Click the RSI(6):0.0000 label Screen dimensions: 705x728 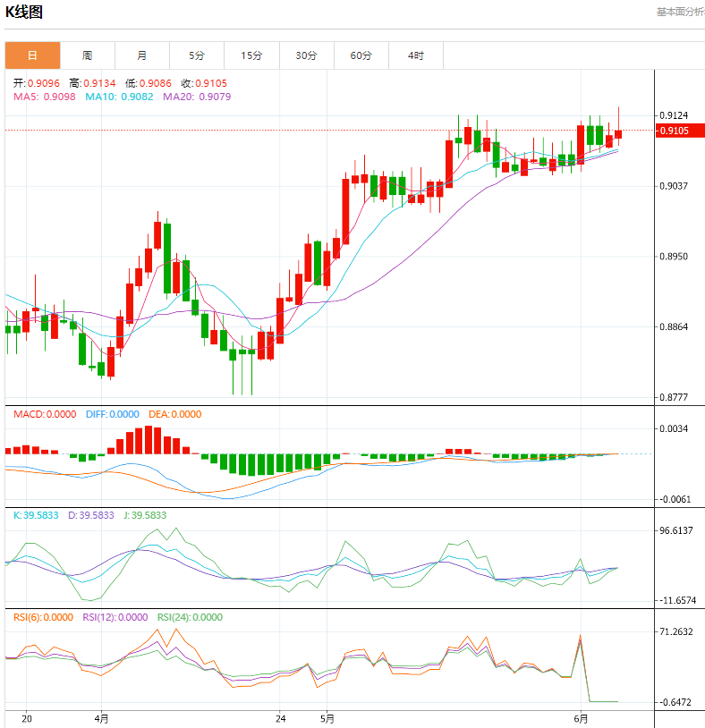pos(43,617)
